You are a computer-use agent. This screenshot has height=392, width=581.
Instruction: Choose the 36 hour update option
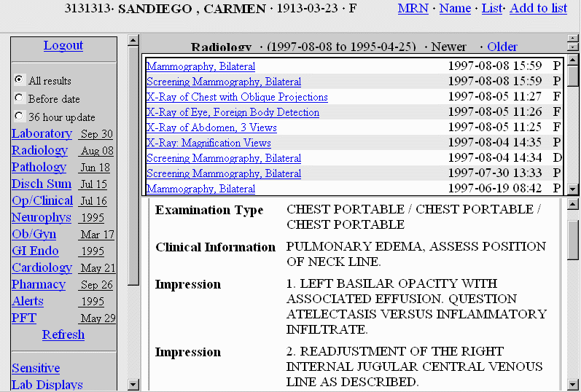(19, 116)
